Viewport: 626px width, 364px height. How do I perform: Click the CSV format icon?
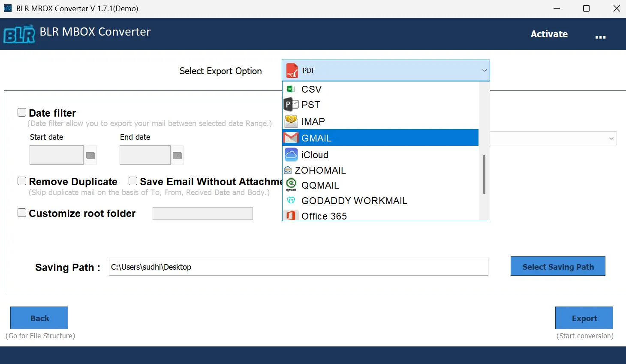(291, 88)
